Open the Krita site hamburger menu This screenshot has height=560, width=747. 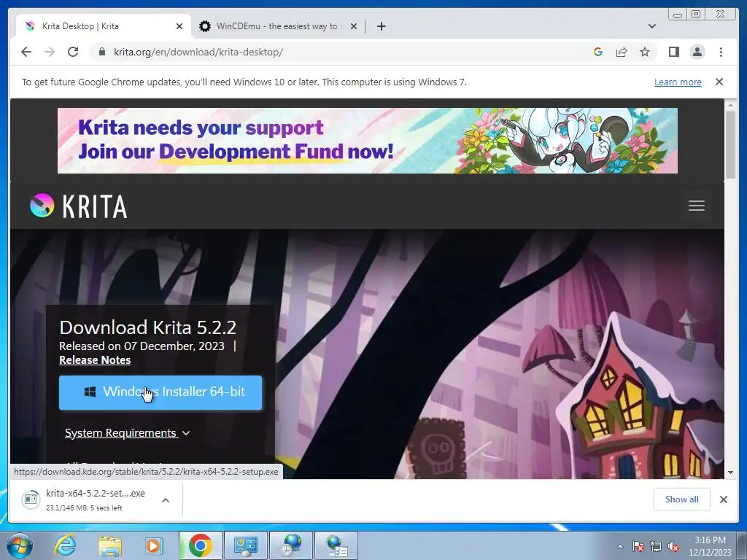[696, 205]
